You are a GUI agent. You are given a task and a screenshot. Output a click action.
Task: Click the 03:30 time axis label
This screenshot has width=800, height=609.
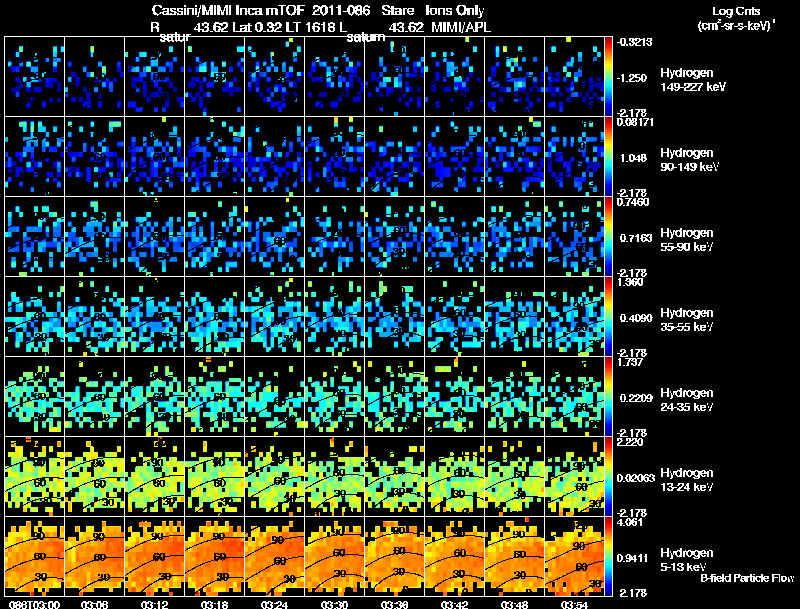click(334, 605)
